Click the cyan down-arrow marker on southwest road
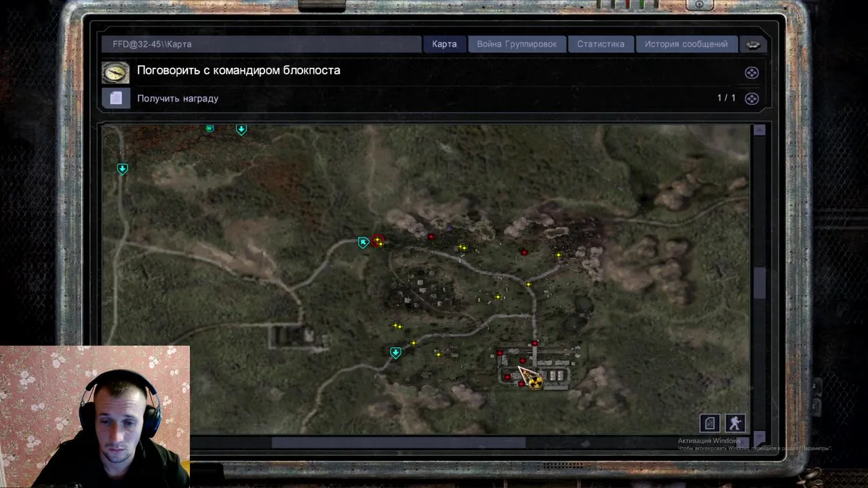 (395, 352)
